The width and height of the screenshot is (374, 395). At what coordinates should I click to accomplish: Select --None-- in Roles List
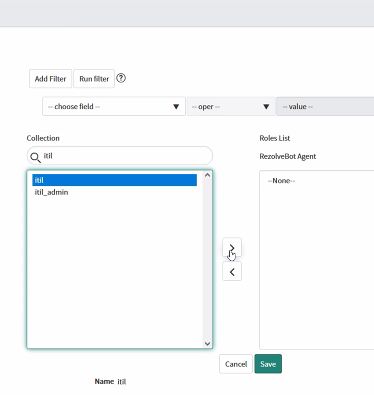281,181
